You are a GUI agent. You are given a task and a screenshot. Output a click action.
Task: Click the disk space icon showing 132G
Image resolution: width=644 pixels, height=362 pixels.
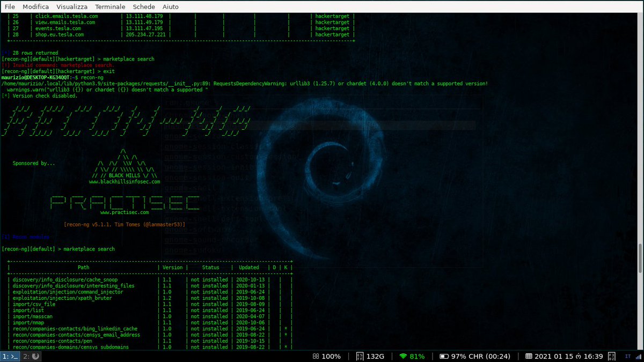coord(361,357)
